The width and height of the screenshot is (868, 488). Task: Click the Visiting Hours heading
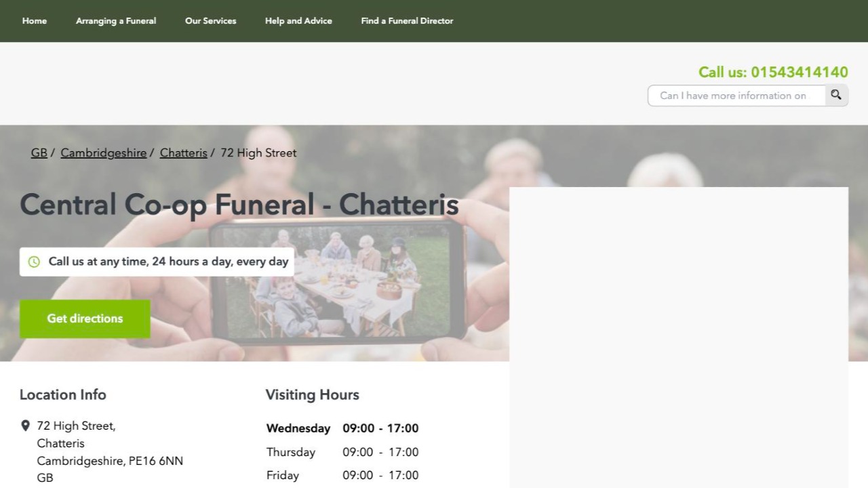pos(313,394)
